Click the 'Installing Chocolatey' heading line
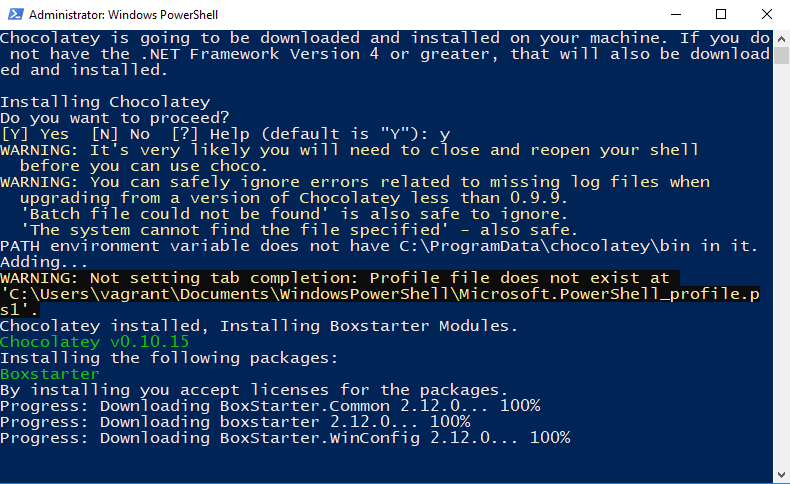Screen dimensions: 790x484 pyautogui.click(x=105, y=102)
